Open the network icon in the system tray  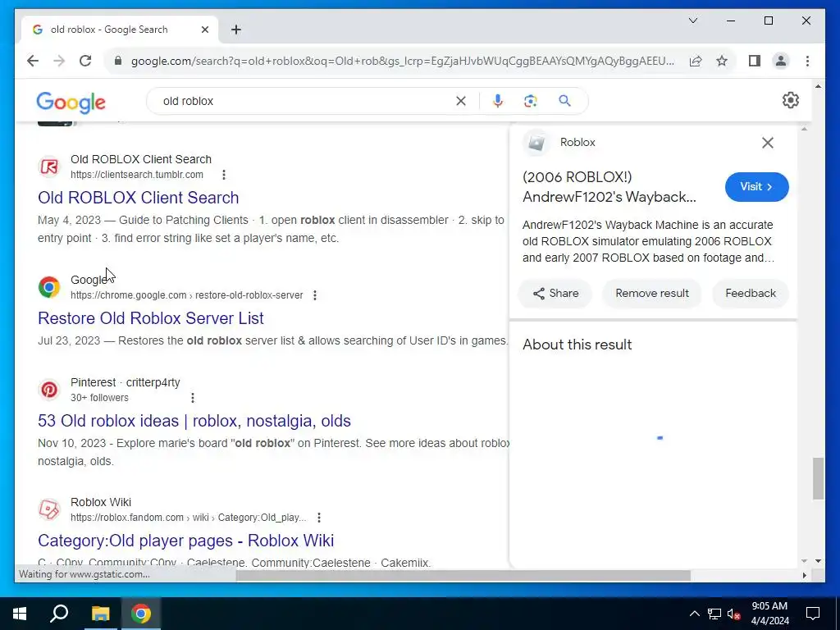714,614
